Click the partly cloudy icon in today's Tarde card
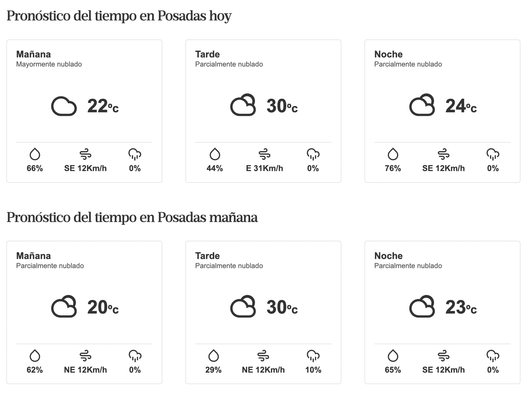 [x=243, y=105]
